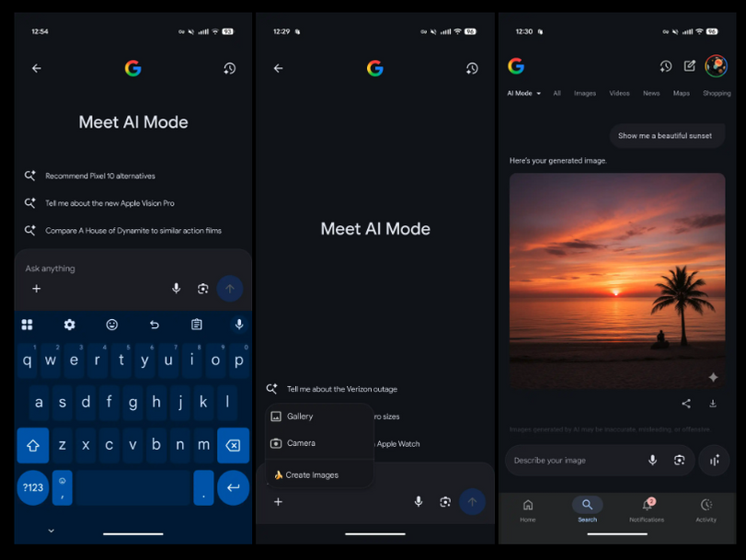Open the keyboard settings gear
Image resolution: width=746 pixels, height=560 pixels.
(69, 325)
